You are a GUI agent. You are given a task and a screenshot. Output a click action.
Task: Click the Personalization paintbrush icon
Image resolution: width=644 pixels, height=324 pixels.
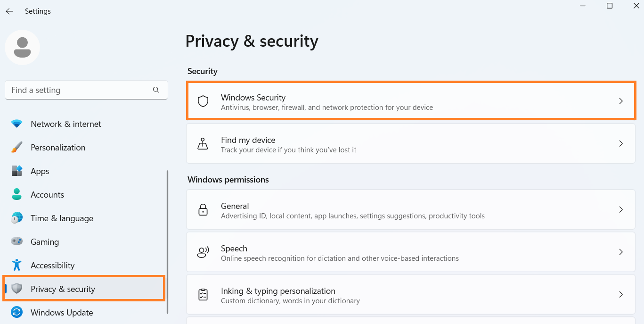click(x=17, y=148)
